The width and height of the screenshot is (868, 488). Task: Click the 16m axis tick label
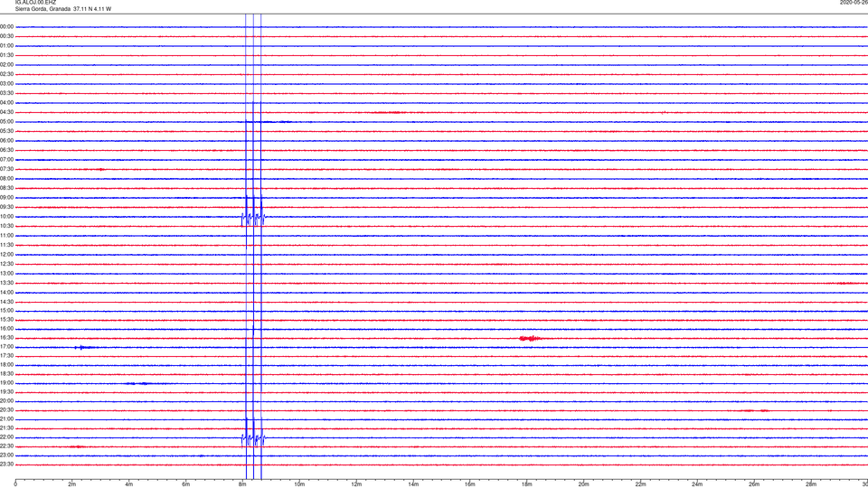pyautogui.click(x=470, y=484)
